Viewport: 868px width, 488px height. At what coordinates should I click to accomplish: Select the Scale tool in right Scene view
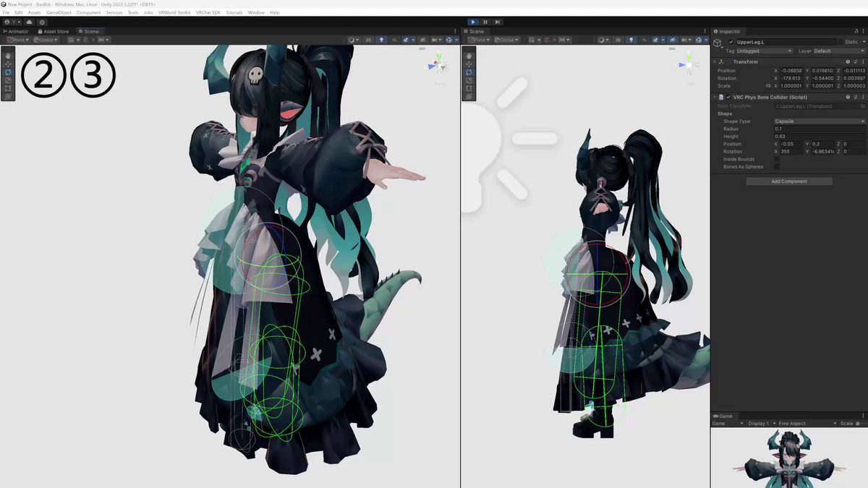pos(469,80)
